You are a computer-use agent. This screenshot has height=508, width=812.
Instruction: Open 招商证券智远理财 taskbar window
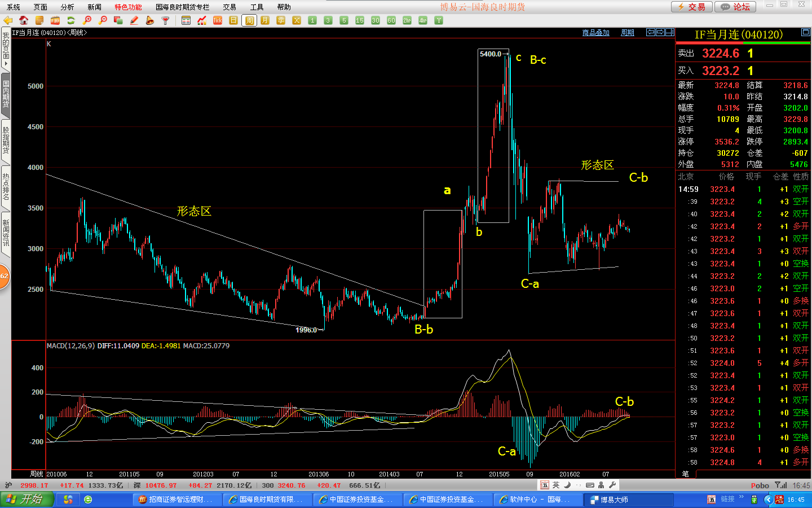[177, 500]
